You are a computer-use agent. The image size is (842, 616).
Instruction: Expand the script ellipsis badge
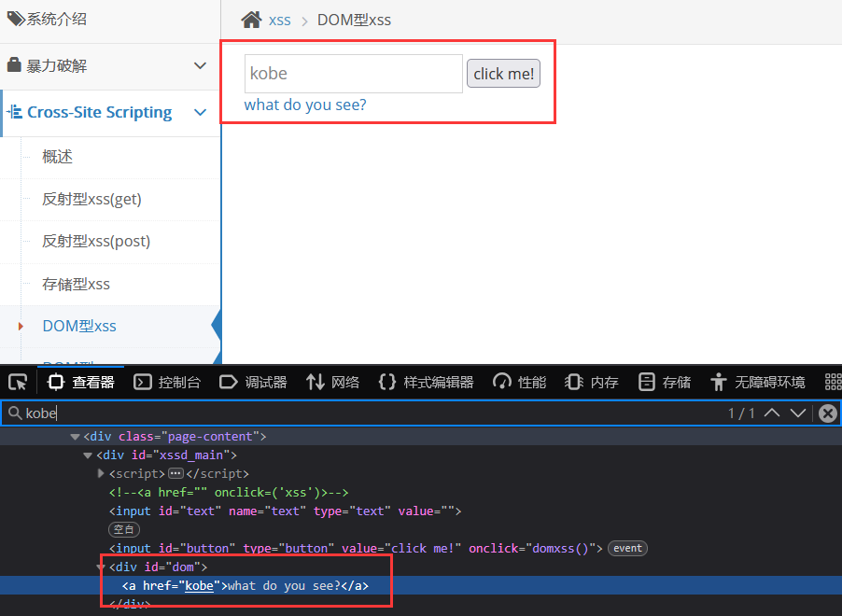coord(175,474)
